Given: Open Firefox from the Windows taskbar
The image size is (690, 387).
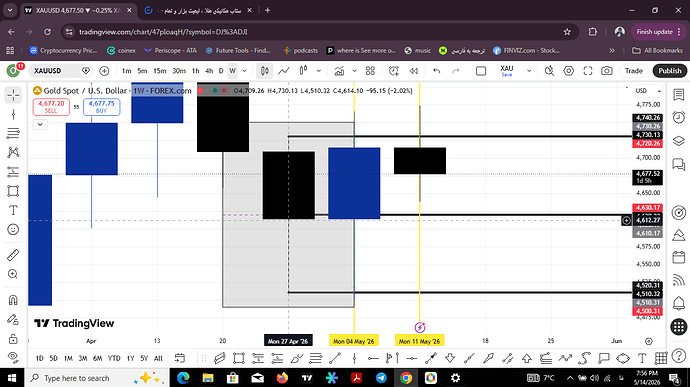Looking at the screenshot, I should pos(282,378).
